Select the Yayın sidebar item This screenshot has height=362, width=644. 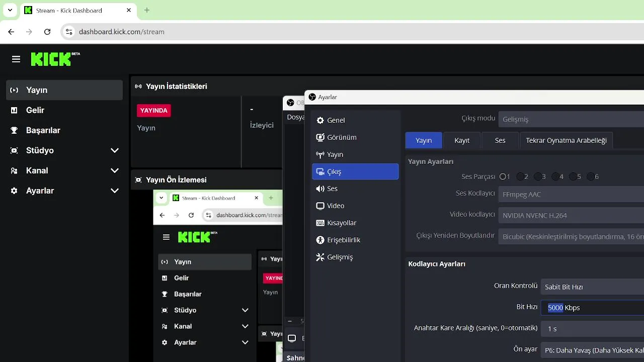[64, 90]
